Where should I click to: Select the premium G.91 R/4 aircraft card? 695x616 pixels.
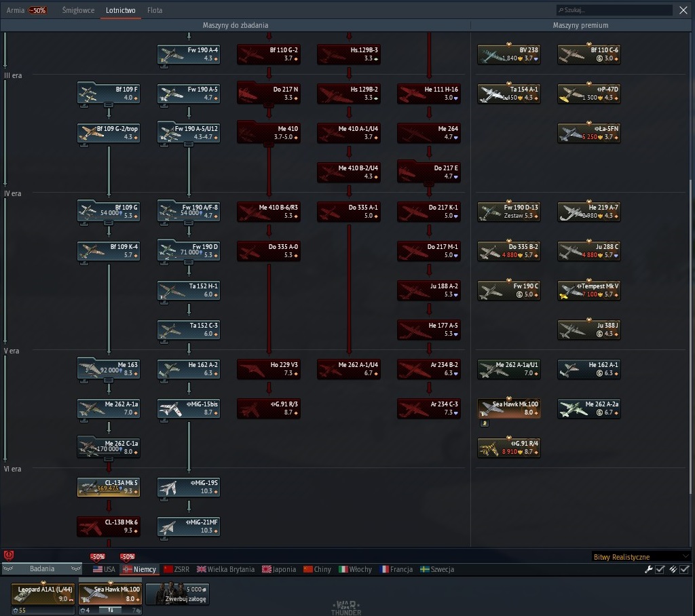pyautogui.click(x=509, y=447)
